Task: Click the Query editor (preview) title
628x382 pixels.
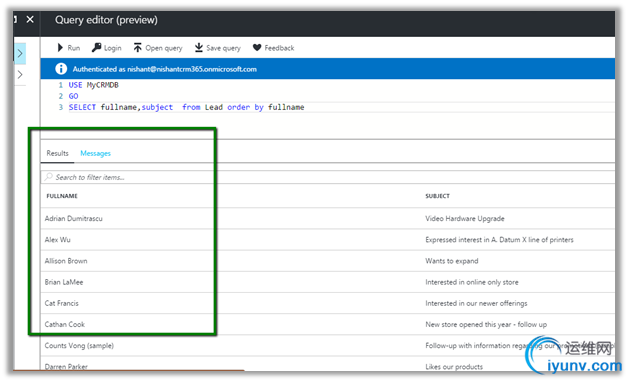Action: tap(106, 20)
